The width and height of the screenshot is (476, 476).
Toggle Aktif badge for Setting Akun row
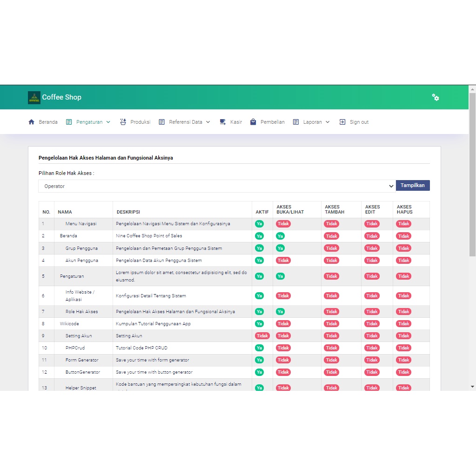[x=262, y=336]
